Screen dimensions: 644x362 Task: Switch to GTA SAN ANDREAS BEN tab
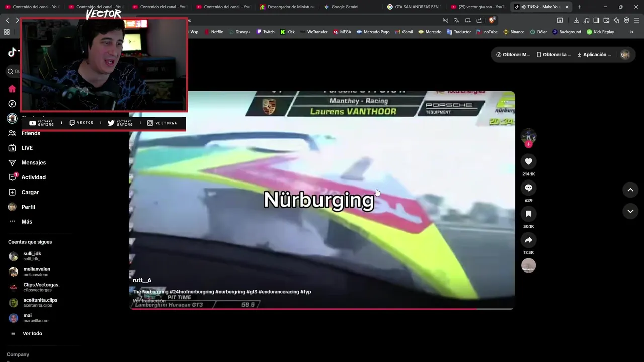414,7
